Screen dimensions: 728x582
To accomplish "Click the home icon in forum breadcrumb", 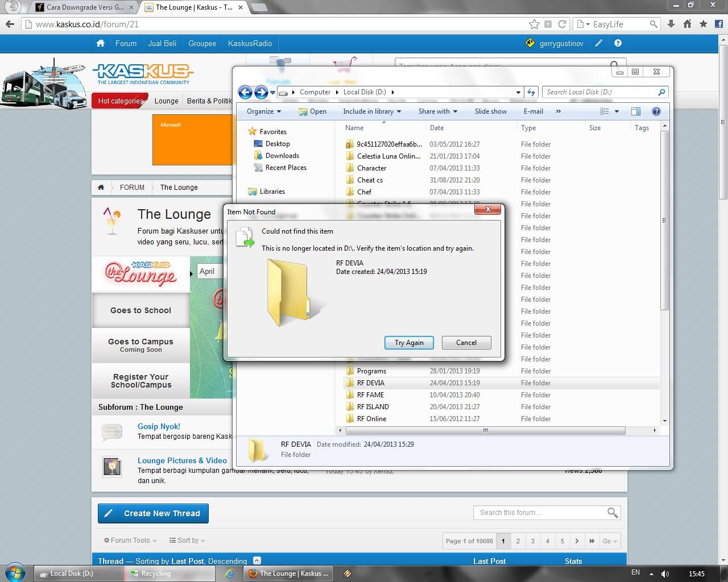I will coord(101,187).
